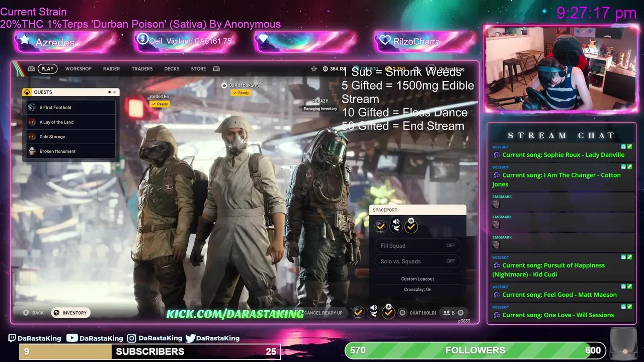The width and height of the screenshot is (644, 362).
Task: Click DaRastaKing's party leader crown icon
Action: coord(224,85)
